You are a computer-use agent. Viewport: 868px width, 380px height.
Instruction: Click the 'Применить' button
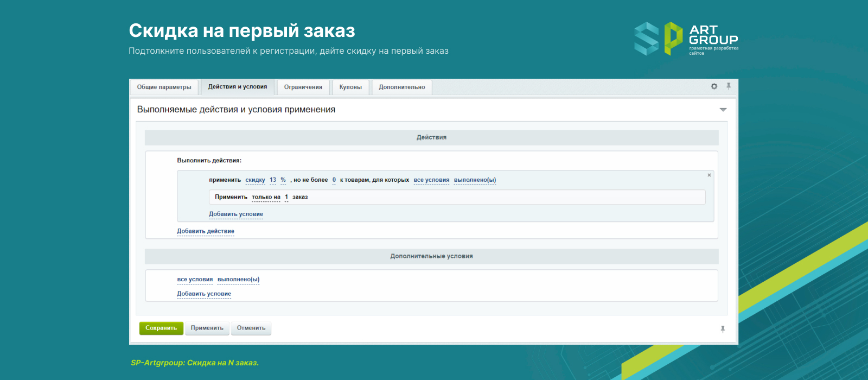click(207, 328)
